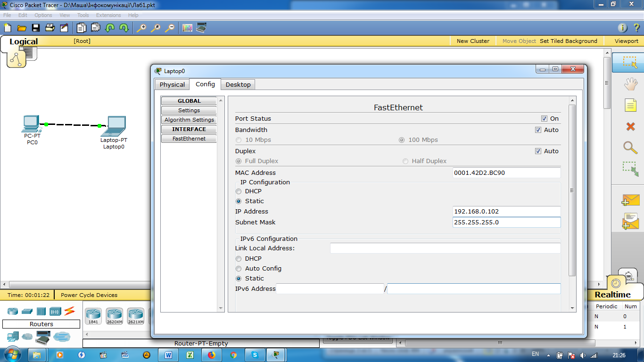644x362 pixels.
Task: Open the Drawing Palette icon
Action: (x=187, y=28)
